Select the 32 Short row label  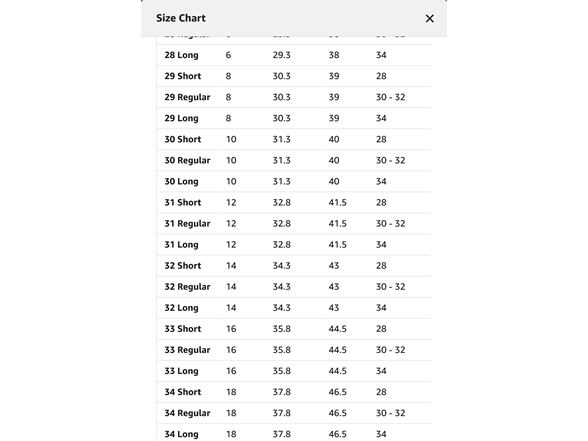pos(183,266)
